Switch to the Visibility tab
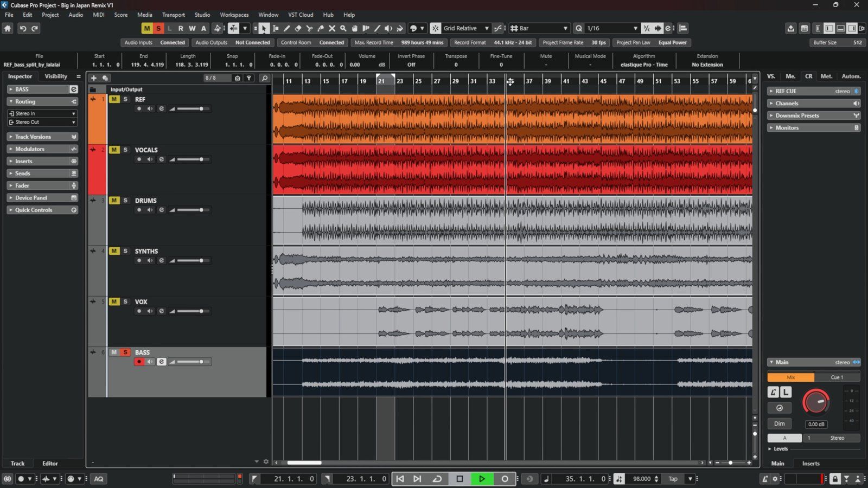 [x=56, y=76]
